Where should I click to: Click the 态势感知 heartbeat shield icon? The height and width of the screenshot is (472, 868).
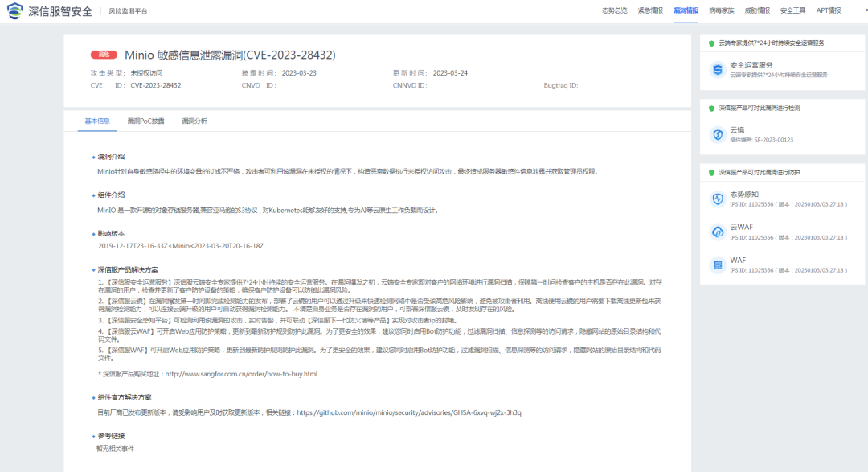tap(718, 199)
